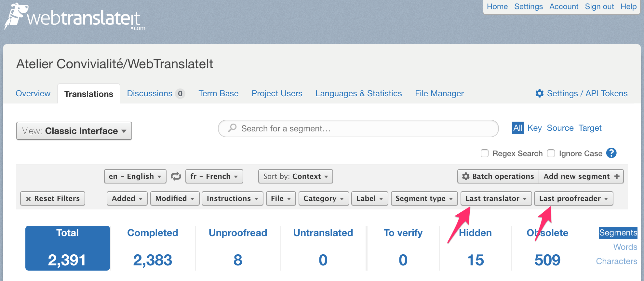Screen dimensions: 644x281
Task: Click the search magnifier icon
Action: (232, 128)
